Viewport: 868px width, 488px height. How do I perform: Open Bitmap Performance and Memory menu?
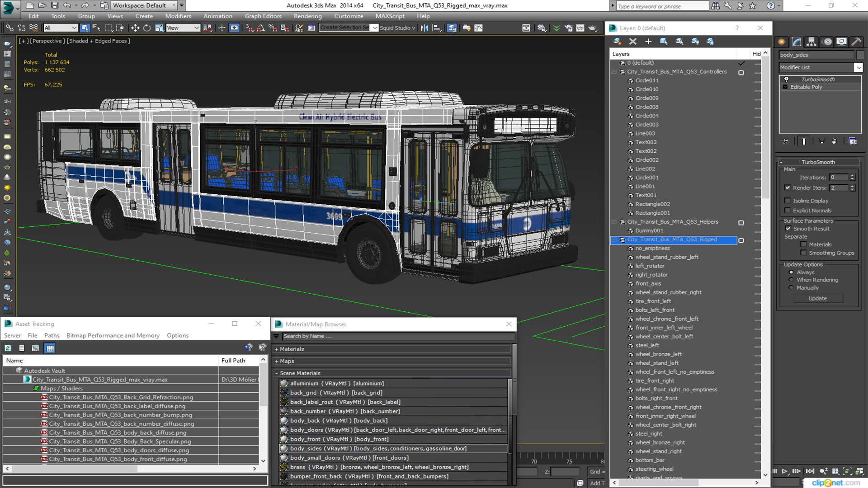(113, 335)
